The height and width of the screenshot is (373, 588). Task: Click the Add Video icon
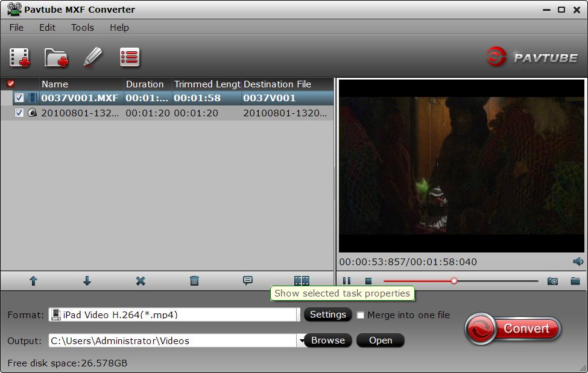[19, 57]
